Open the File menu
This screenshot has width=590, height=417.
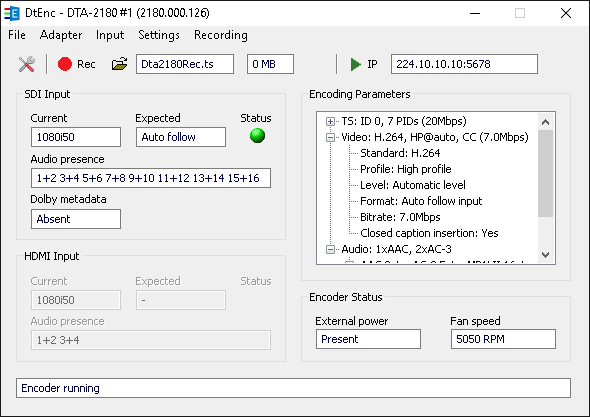coord(17,35)
